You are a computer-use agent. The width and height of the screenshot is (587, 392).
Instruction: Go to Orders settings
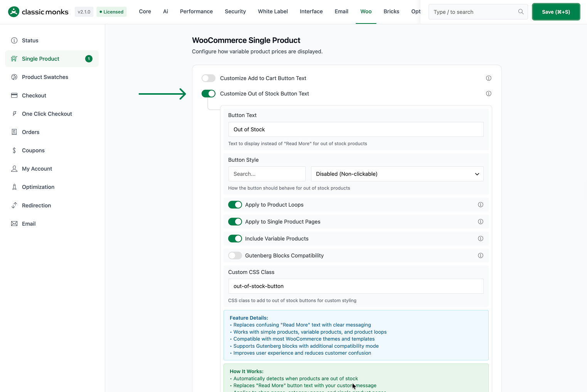(52, 132)
